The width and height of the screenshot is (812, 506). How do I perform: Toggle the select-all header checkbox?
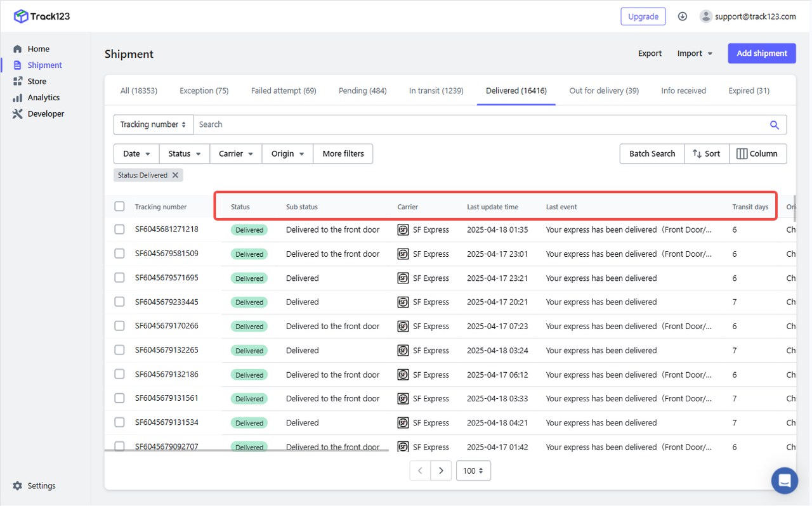[119, 206]
